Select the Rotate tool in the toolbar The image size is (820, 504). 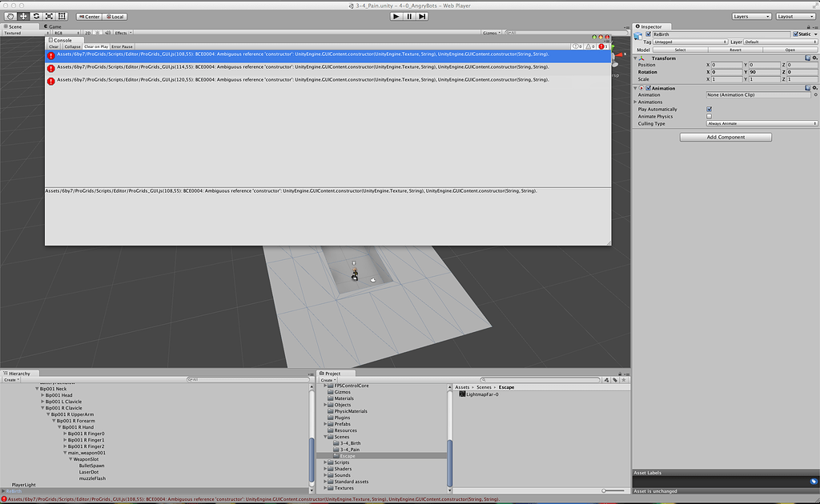click(34, 15)
